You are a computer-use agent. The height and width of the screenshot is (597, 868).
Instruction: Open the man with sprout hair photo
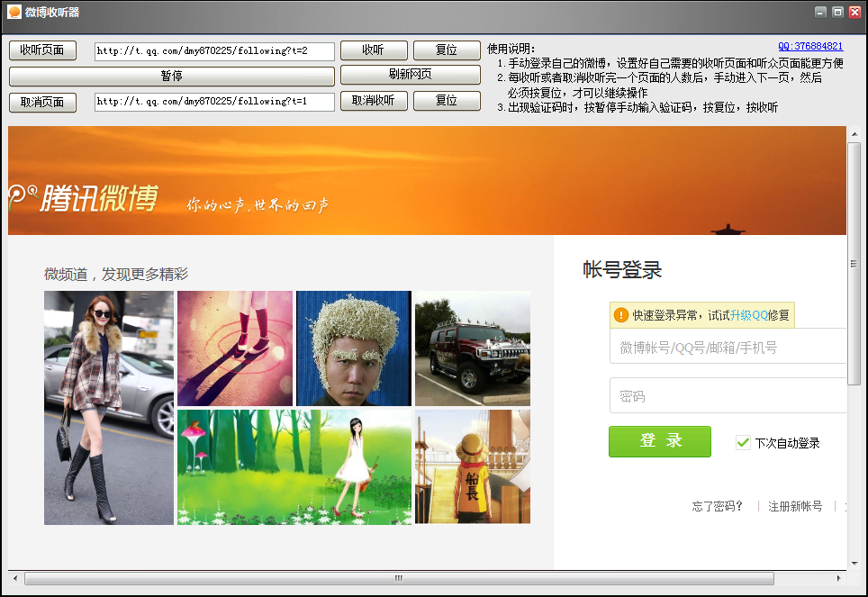tap(354, 348)
